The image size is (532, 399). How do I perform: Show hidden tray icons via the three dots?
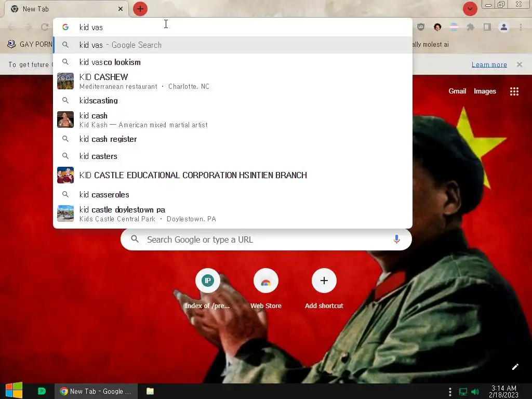point(450,392)
